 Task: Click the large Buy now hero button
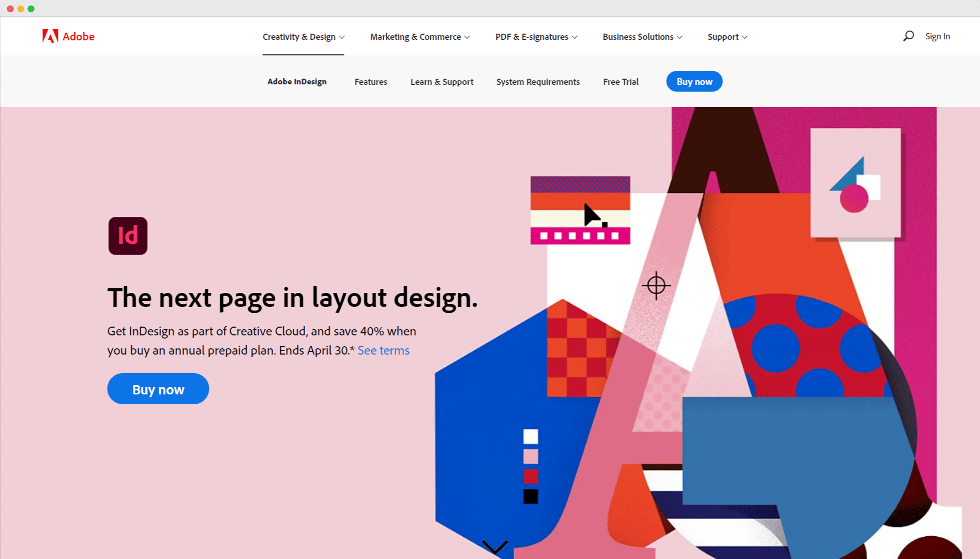(158, 389)
